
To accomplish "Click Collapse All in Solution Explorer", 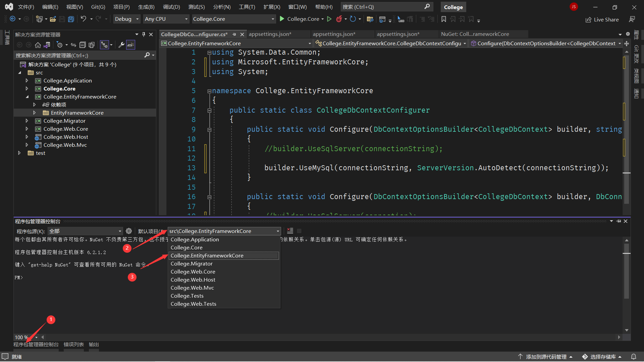I will (x=83, y=45).
